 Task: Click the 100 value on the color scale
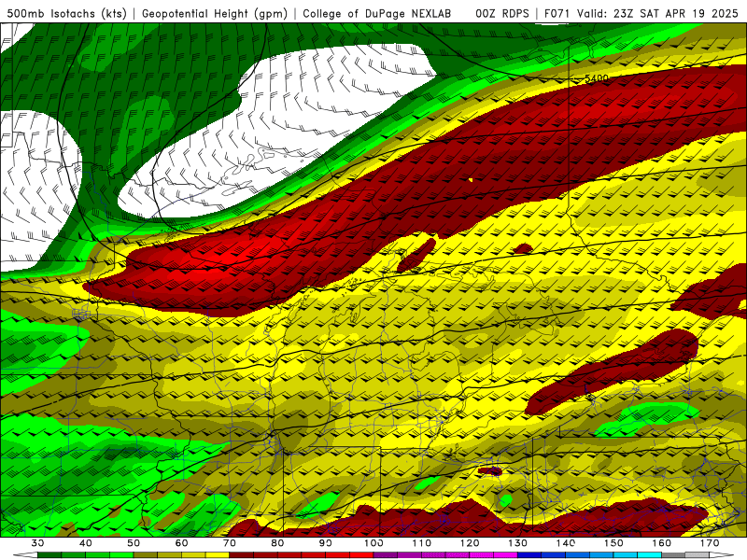(x=374, y=543)
